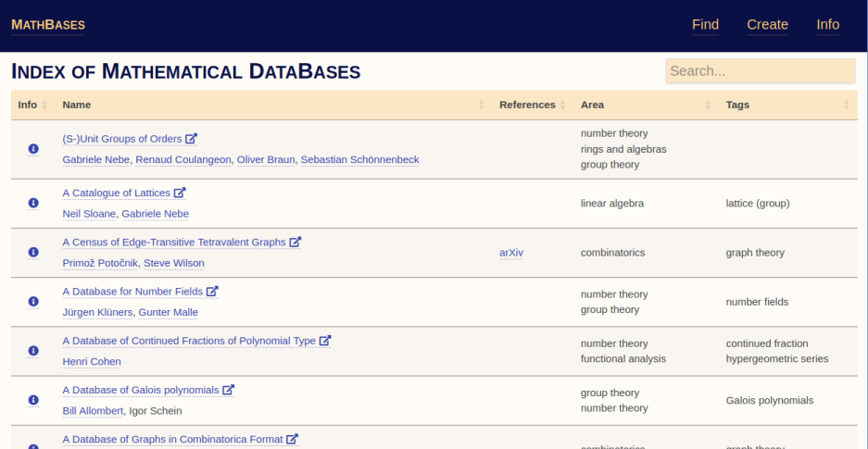Click external link icon after Continued Fractions title
This screenshot has height=449, width=868.
pos(325,341)
